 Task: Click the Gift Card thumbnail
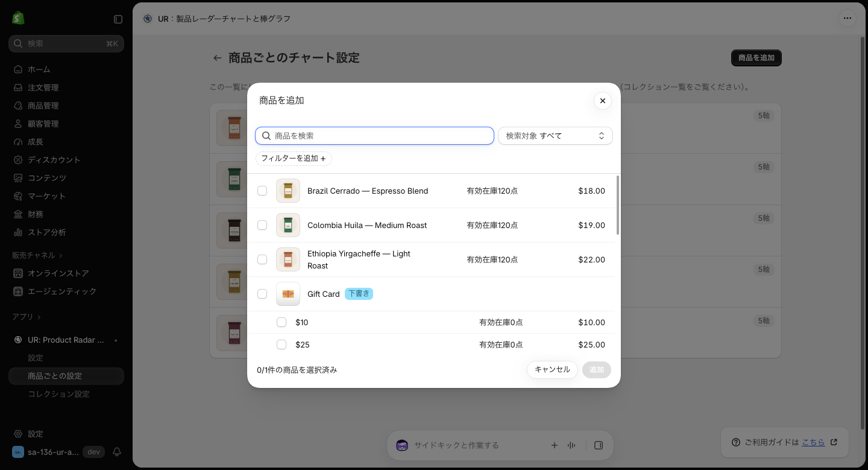(288, 294)
